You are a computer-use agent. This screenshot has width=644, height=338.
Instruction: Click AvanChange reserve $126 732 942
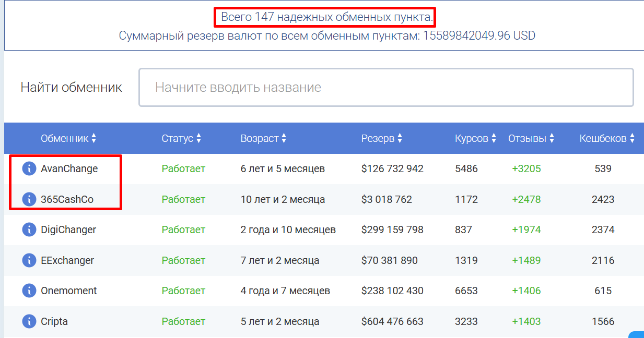click(x=392, y=168)
